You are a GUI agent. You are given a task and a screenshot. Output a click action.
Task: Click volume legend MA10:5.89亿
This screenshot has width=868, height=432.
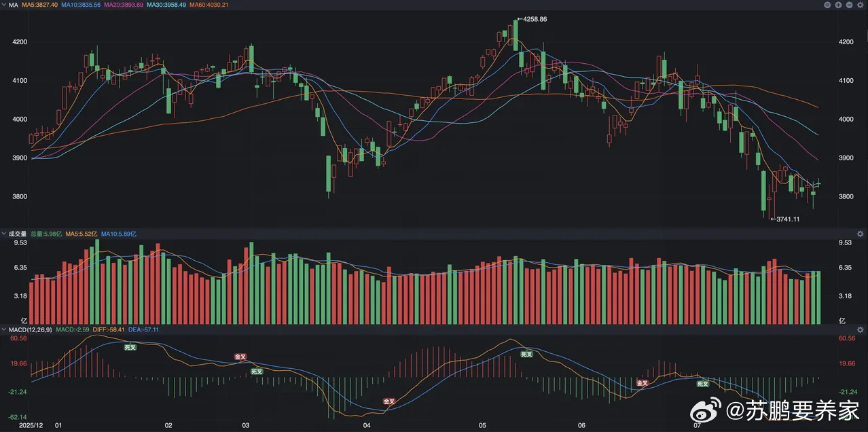pyautogui.click(x=119, y=234)
